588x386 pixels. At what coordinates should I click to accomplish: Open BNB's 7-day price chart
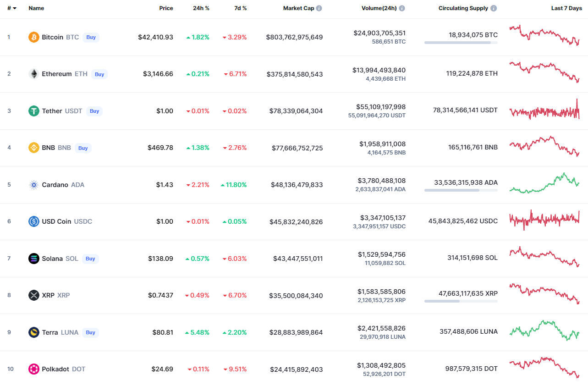pos(544,146)
